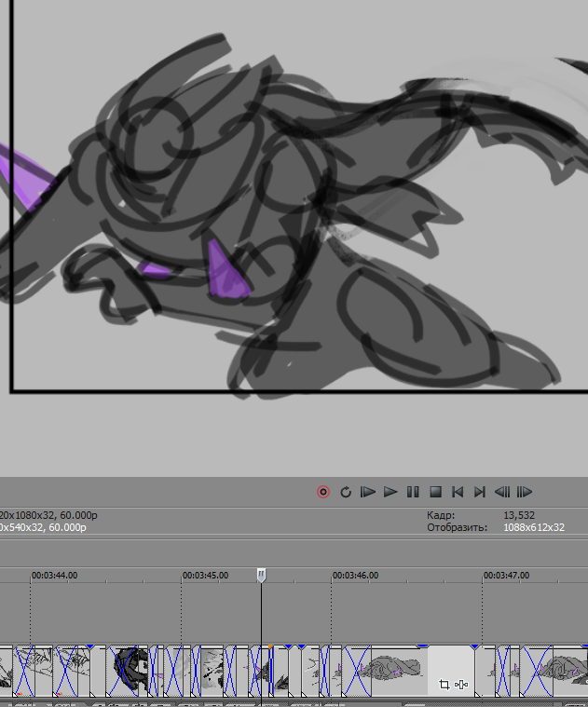
Task: Click the project text ending 1080x32, 60.000p
Action: point(48,515)
